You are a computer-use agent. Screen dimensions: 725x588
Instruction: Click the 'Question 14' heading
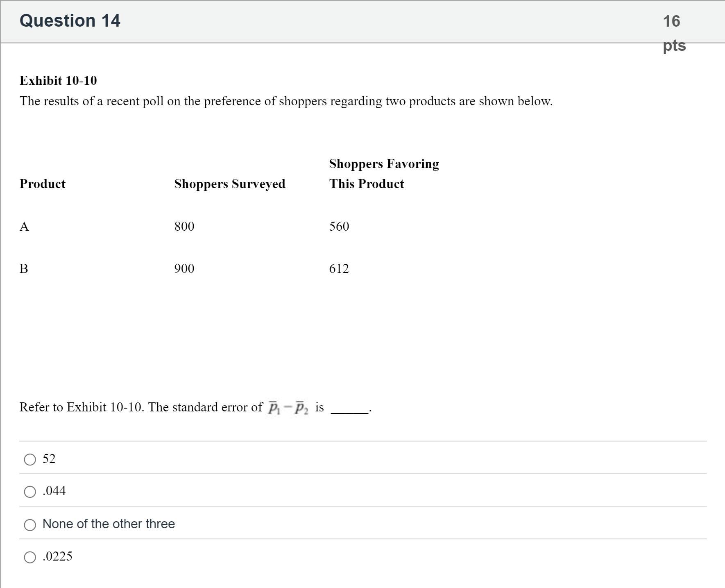coord(70,20)
